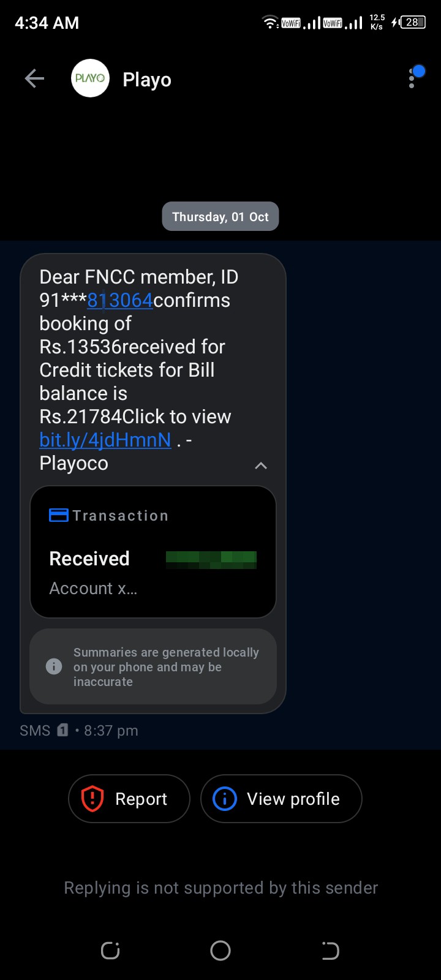
Task: Tap the recent apps navigation button
Action: (110, 951)
